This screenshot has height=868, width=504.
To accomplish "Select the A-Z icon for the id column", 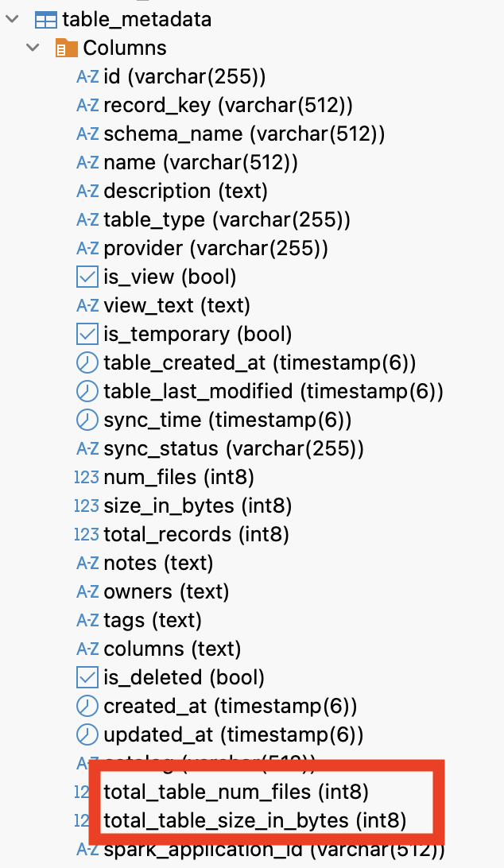I will tap(87, 76).
